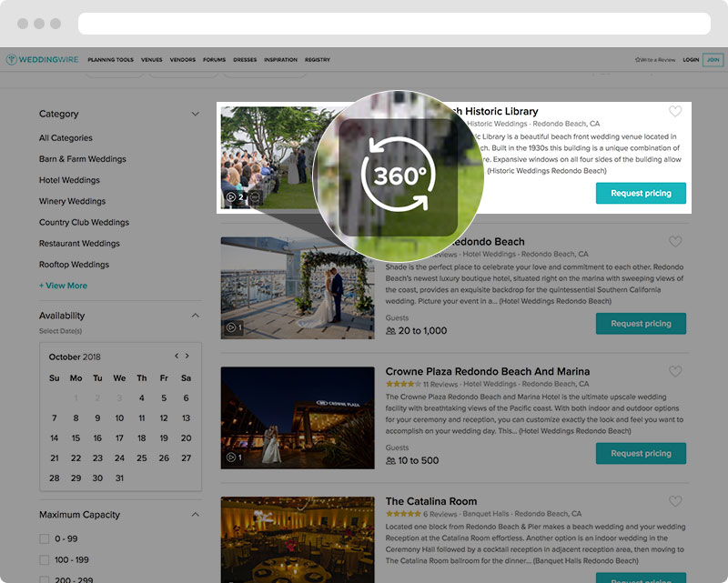The image size is (728, 583).
Task: Check the 100 - 199 capacity box
Action: [44, 559]
